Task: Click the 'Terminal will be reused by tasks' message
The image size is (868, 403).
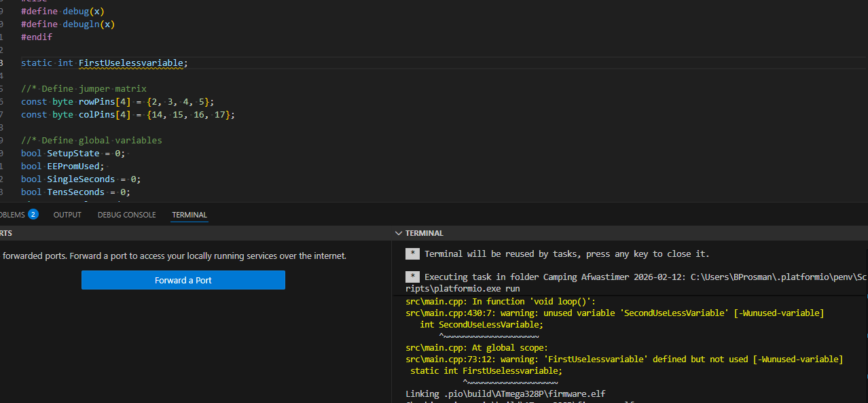Action: 566,253
